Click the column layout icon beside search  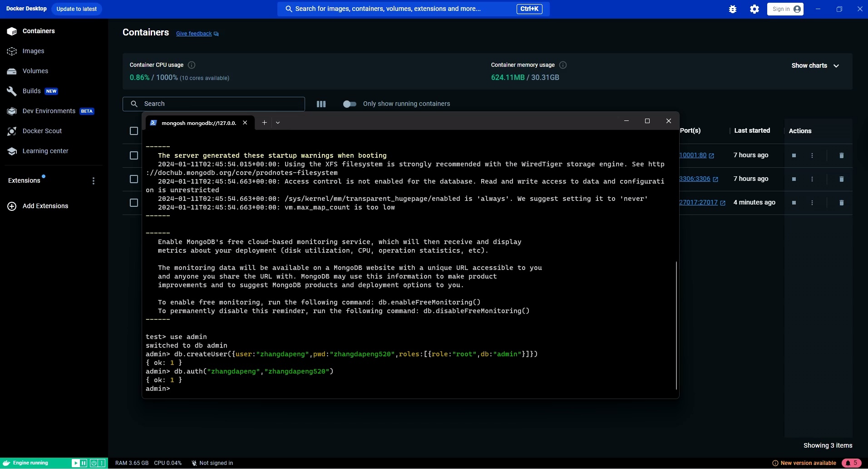[x=321, y=104]
